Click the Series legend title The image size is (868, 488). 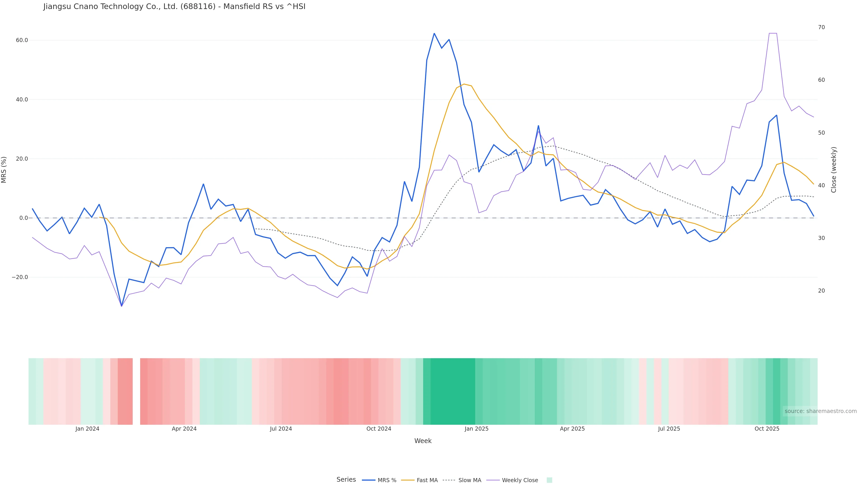pyautogui.click(x=346, y=480)
